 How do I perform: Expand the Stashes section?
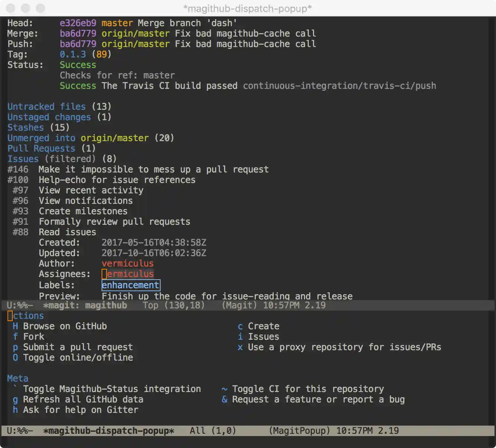point(25,127)
